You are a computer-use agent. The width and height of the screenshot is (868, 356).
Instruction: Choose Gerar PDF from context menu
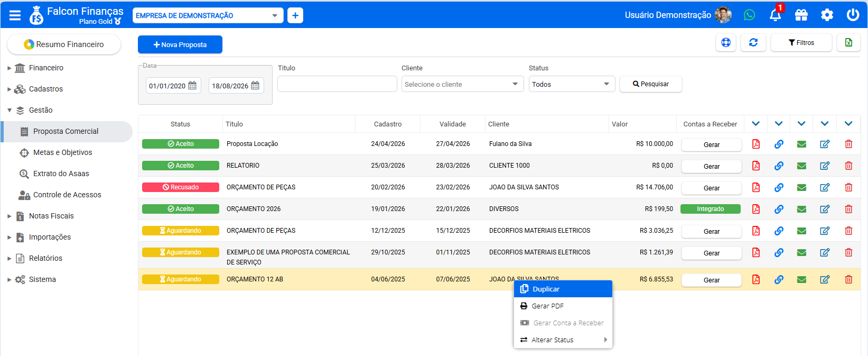[563, 306]
